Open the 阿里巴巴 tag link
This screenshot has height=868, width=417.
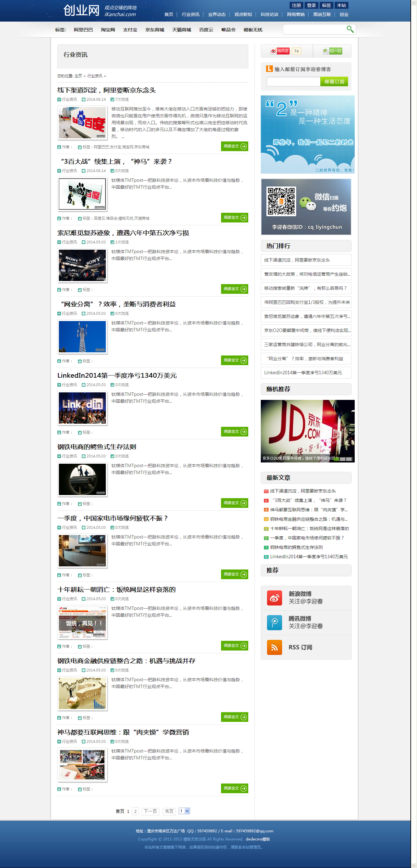(x=83, y=30)
